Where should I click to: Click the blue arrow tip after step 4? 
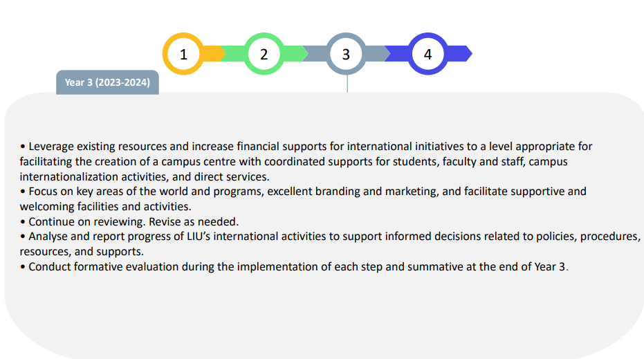point(460,54)
